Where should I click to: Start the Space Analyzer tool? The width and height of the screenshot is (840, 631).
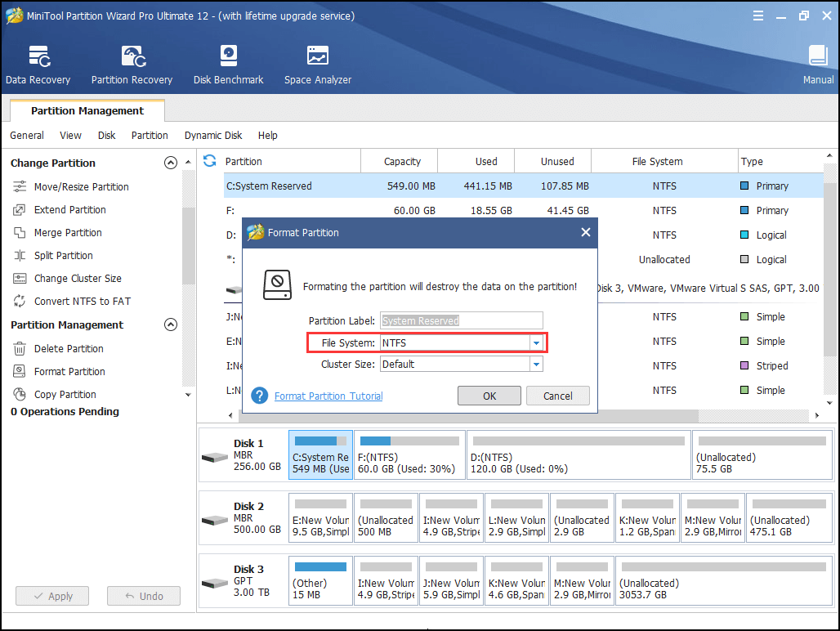[318, 65]
